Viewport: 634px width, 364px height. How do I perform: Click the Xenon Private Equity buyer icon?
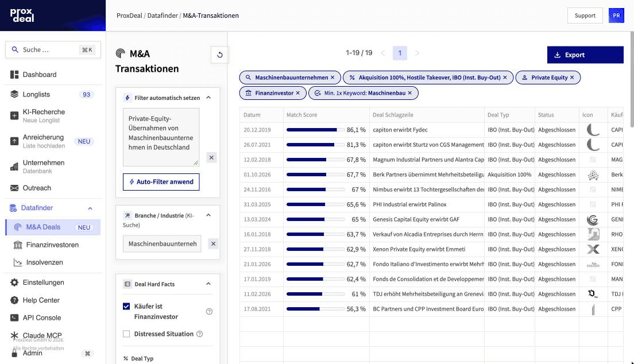593,250
